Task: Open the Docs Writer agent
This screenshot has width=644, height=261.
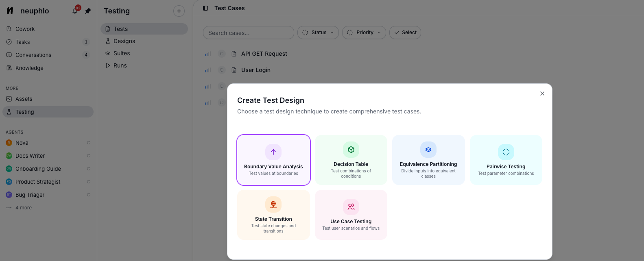Action: tap(48, 156)
